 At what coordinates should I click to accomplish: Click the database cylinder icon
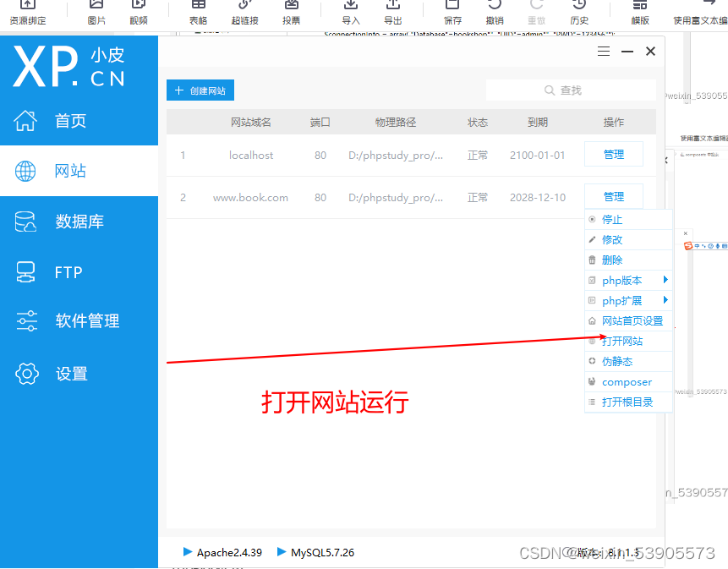25,222
